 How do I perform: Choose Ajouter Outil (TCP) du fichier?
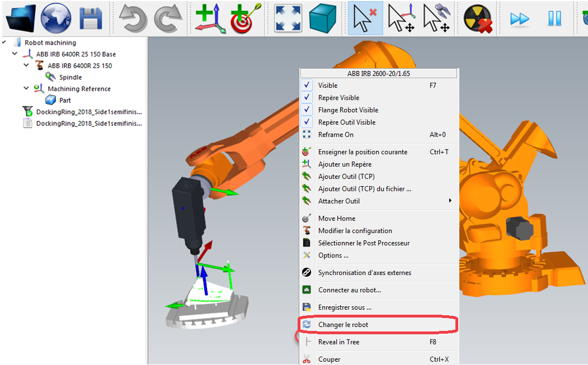coord(379,189)
